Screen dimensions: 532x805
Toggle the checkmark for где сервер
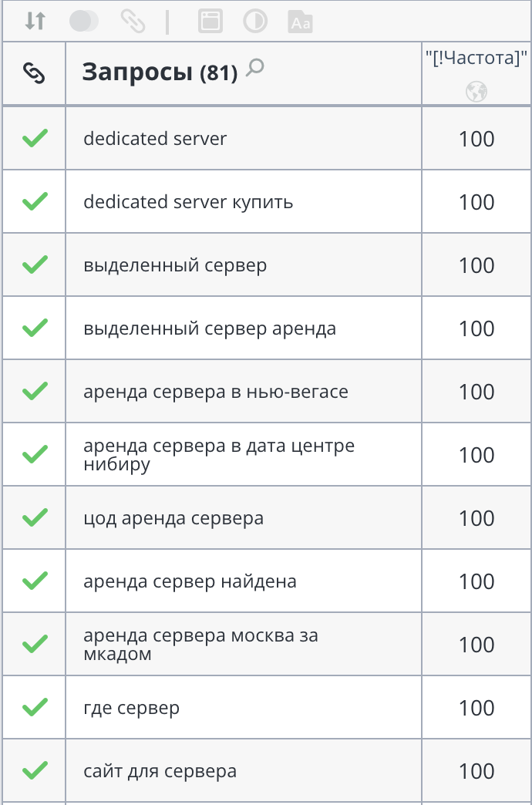click(34, 706)
